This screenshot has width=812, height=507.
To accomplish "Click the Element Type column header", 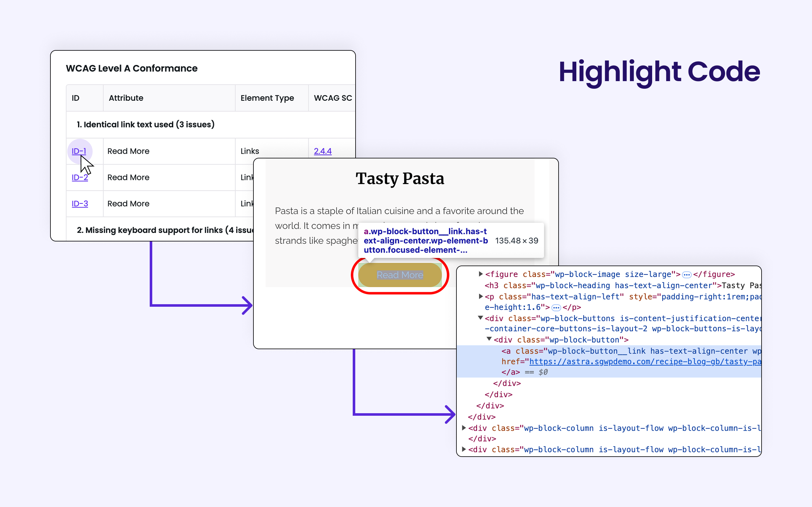I will (267, 98).
